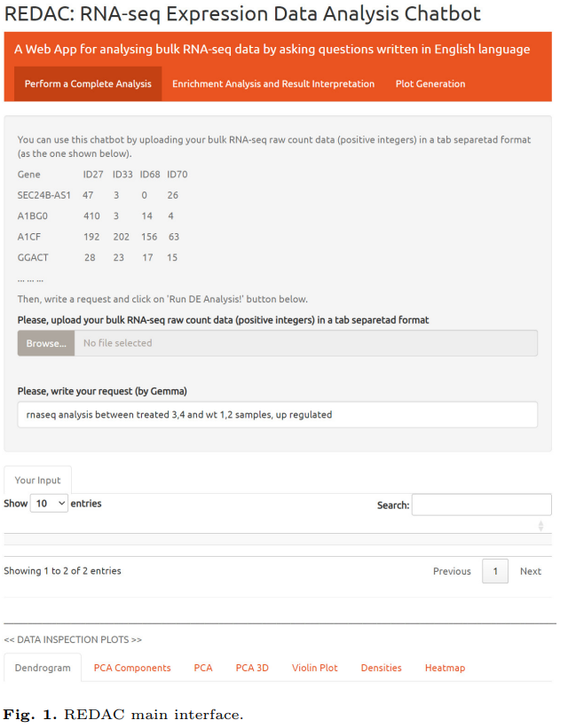Image resolution: width=568 pixels, height=728 pixels.
Task: Open the Dendrogram plot tab
Action: (43, 668)
